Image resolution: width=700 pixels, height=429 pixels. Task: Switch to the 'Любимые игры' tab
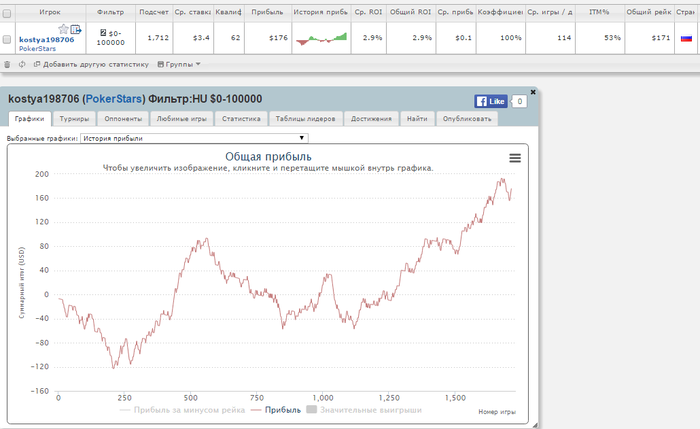(181, 119)
